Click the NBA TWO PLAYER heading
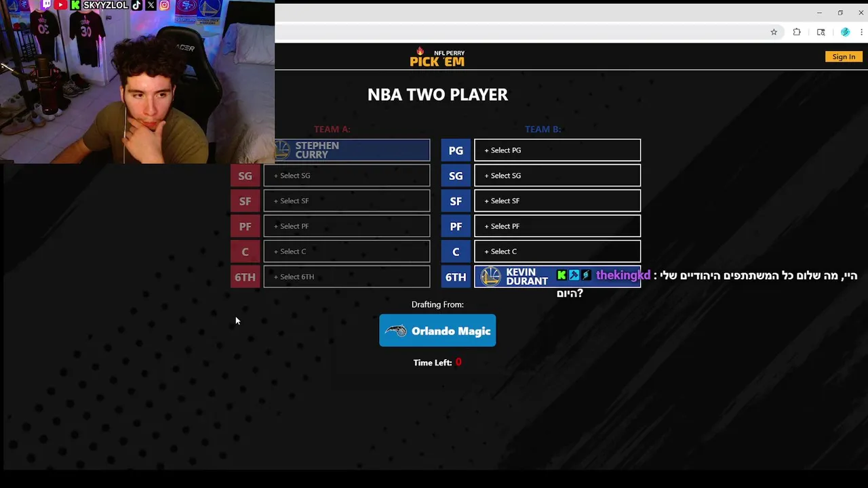 [437, 94]
